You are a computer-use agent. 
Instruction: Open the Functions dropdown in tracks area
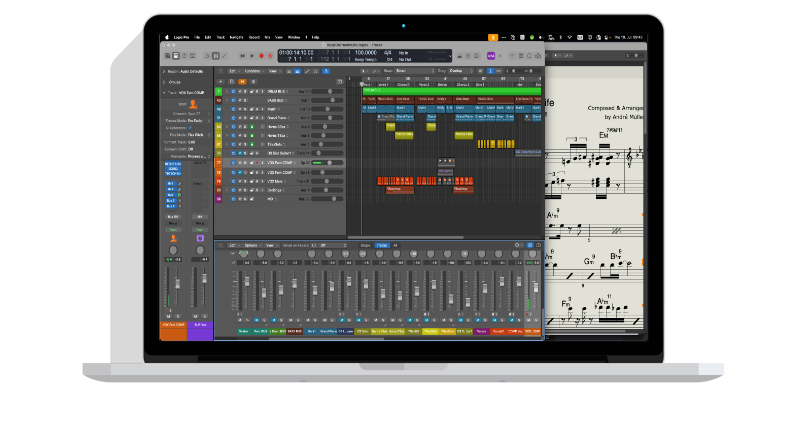pyautogui.click(x=253, y=71)
